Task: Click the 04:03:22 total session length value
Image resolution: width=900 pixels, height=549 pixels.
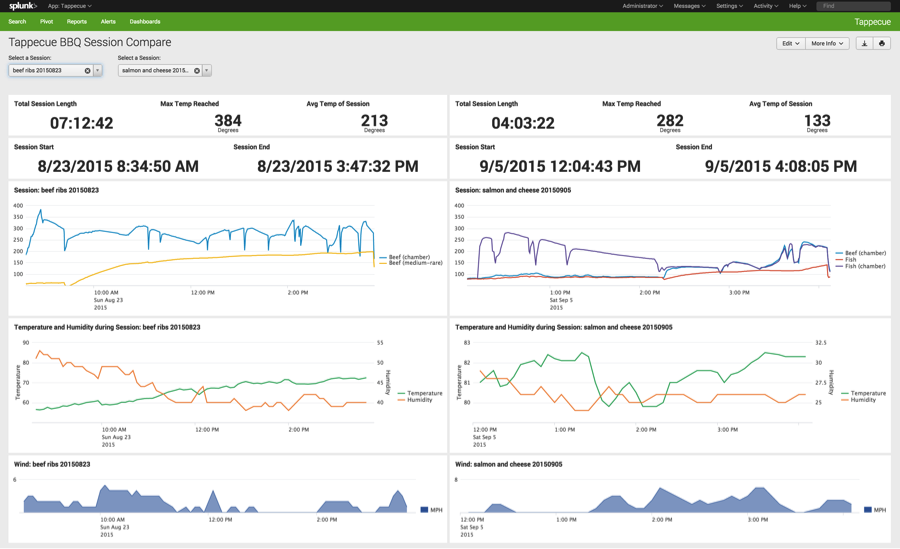Action: [x=523, y=123]
